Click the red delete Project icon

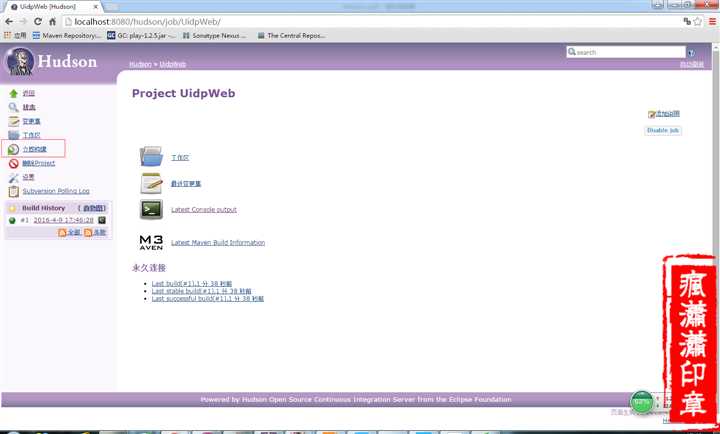(13, 163)
